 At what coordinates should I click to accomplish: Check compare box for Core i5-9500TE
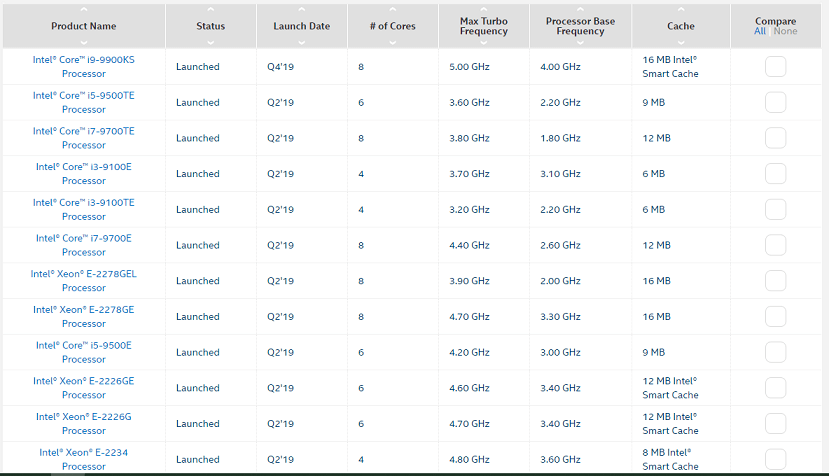pyautogui.click(x=775, y=102)
